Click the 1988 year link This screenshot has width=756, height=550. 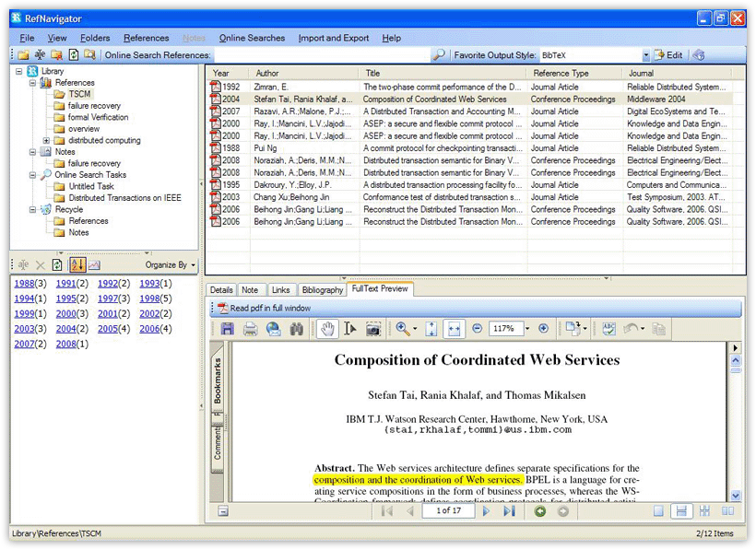(x=24, y=284)
